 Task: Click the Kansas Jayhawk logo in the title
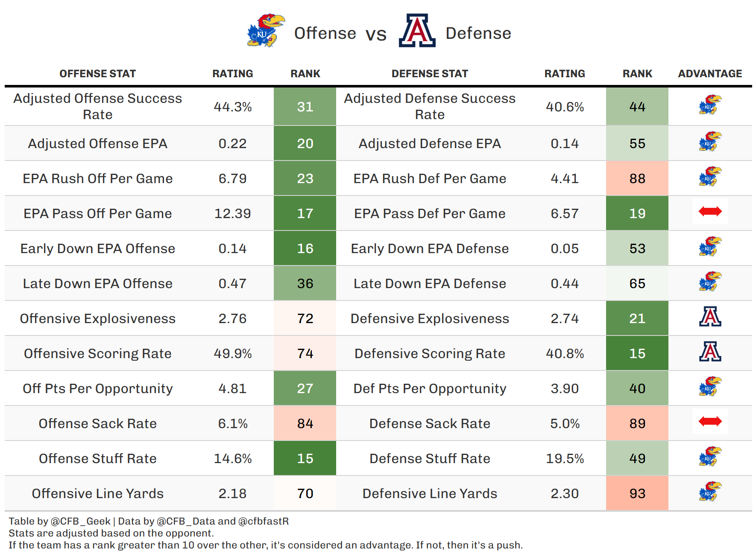(266, 31)
